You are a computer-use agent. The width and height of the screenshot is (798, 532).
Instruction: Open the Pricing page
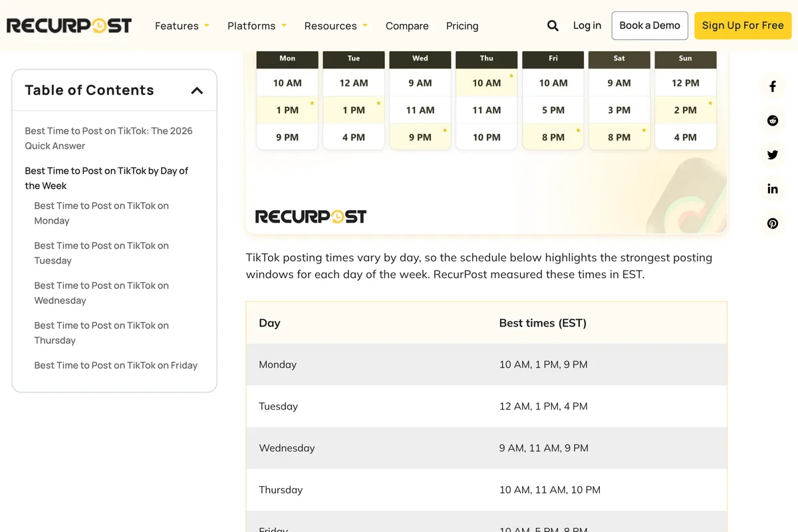point(462,26)
